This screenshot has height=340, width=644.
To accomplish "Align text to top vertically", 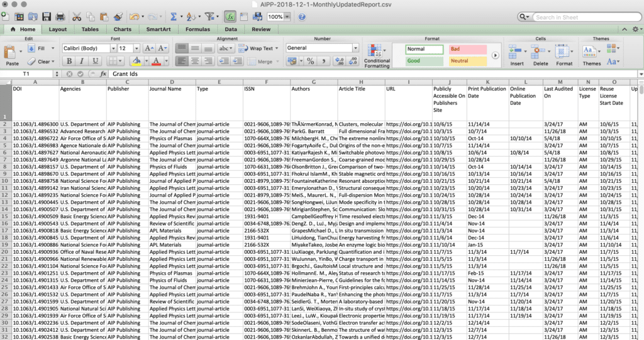I will click(x=182, y=48).
